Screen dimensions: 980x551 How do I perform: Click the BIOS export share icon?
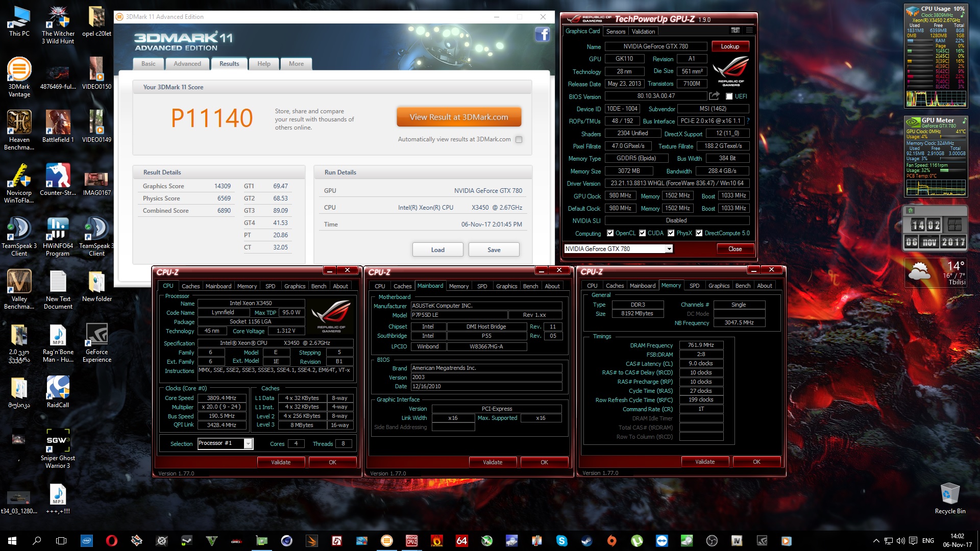715,96
